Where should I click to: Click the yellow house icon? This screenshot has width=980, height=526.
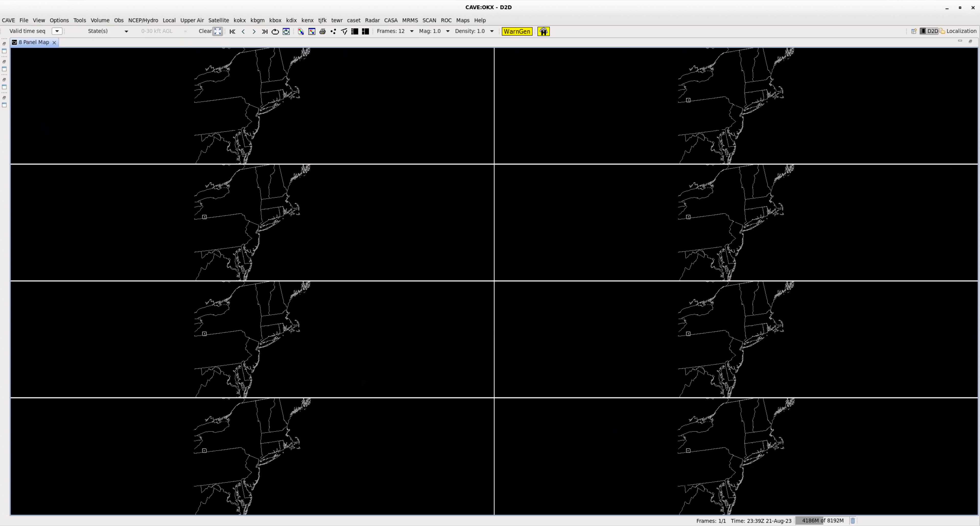[543, 32]
